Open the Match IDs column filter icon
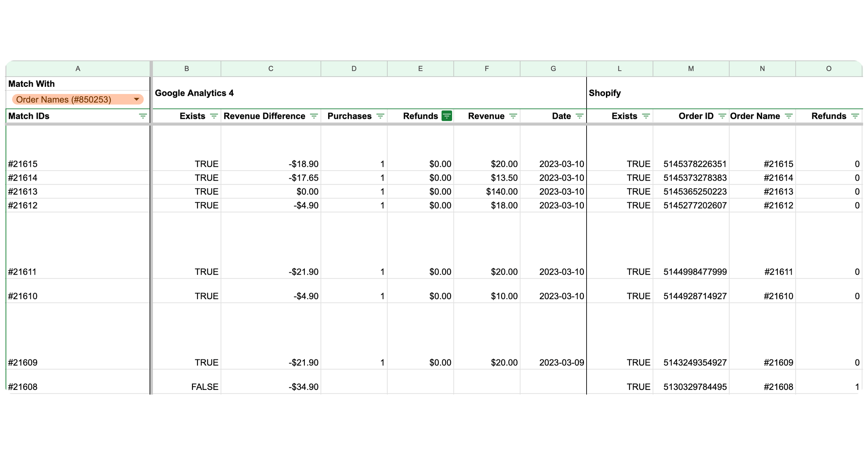The width and height of the screenshot is (868, 455). tap(143, 116)
